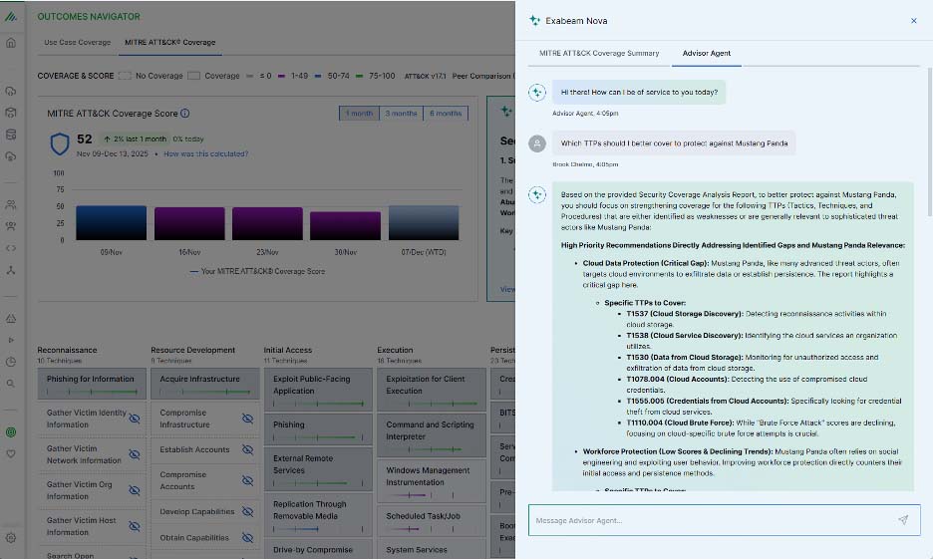
Task: Open the group of people sidebar icon
Action: pos(11,226)
